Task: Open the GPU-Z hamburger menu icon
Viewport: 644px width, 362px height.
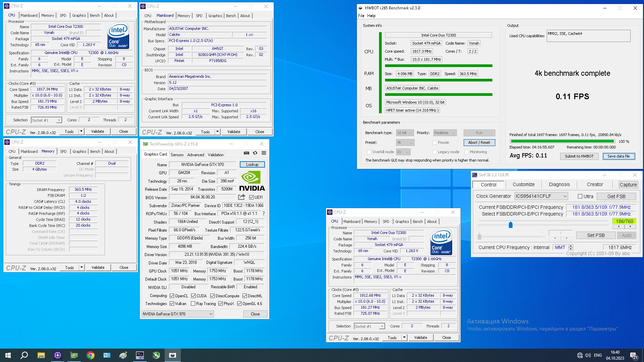Action: [x=264, y=153]
